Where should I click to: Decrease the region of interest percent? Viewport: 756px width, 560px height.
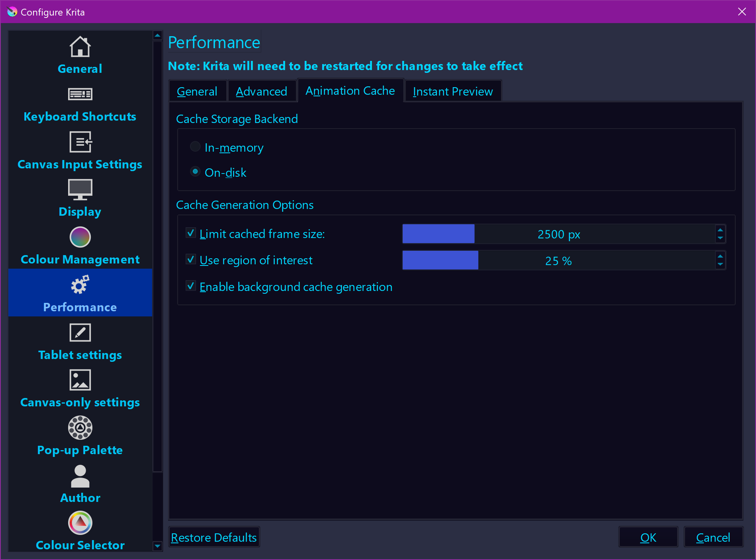(x=720, y=264)
